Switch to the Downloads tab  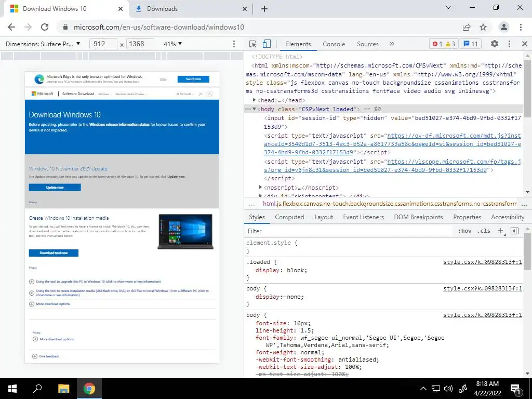coord(192,9)
